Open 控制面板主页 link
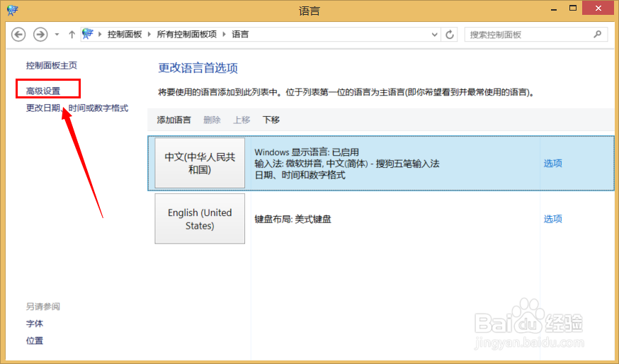Image resolution: width=619 pixels, height=364 pixels. tap(52, 66)
